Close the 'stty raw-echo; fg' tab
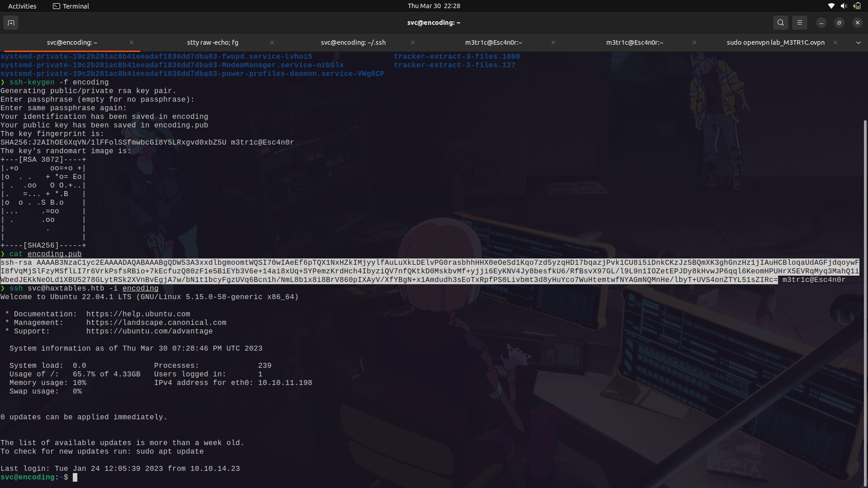The height and width of the screenshot is (488, 868). pyautogui.click(x=272, y=42)
